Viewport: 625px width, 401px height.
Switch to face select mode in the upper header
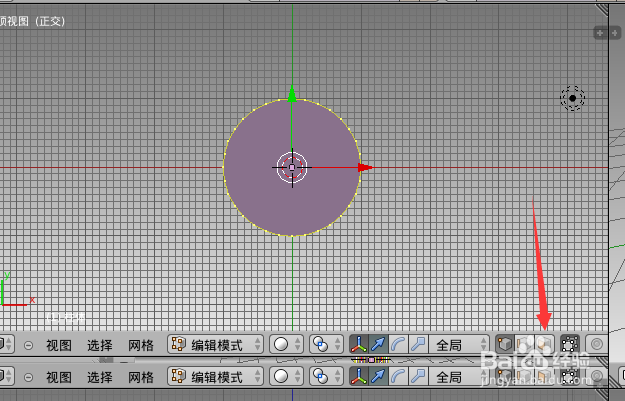544,344
